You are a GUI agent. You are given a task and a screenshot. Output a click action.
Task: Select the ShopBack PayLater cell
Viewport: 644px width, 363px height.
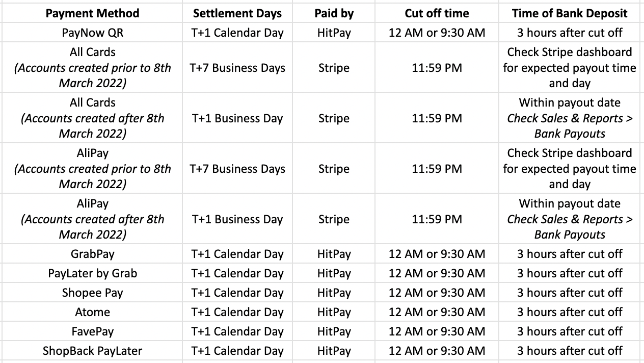pos(92,351)
